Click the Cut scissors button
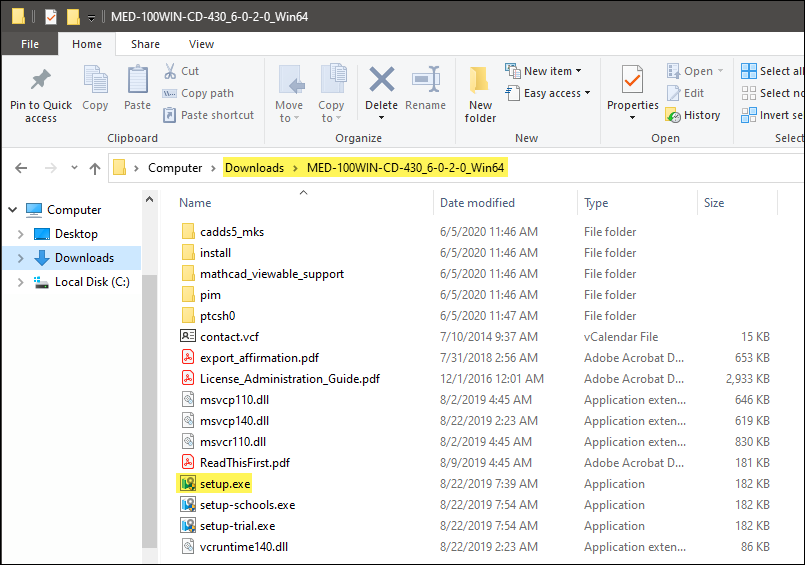Screen dimensions: 805x565 tap(181, 71)
